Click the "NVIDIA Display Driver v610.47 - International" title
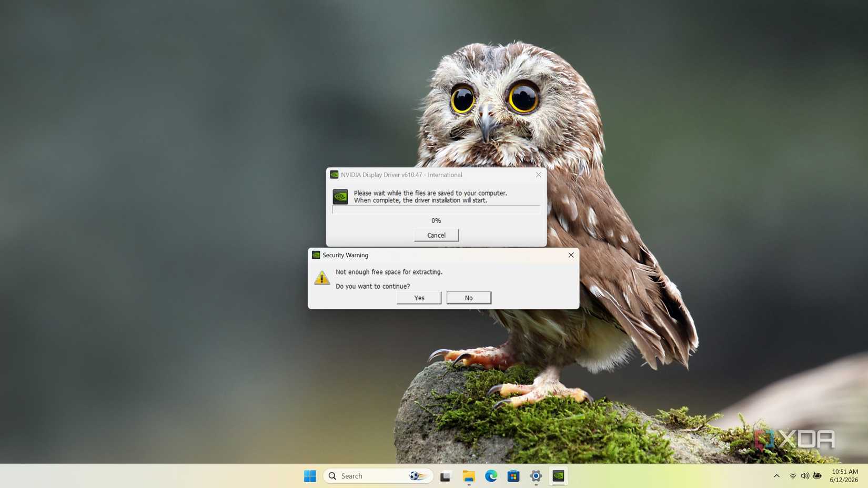This screenshot has width=868, height=488. [x=401, y=175]
